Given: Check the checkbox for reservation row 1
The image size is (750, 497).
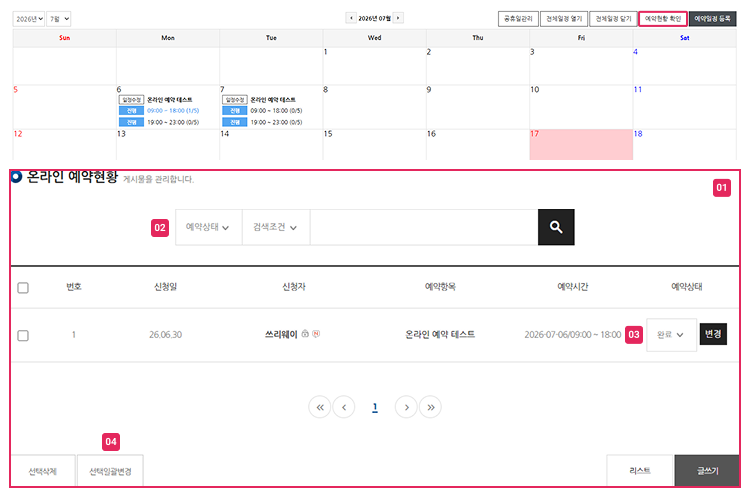Looking at the screenshot, I should [23, 335].
